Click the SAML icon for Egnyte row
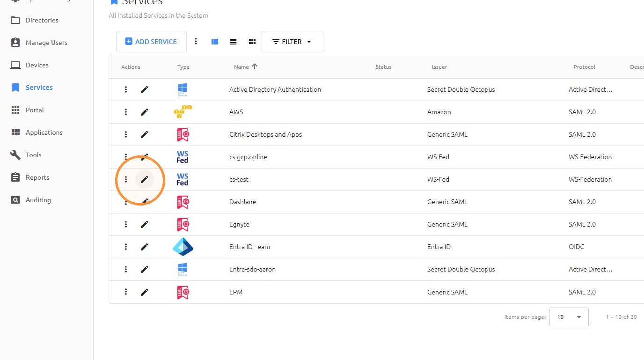The width and height of the screenshot is (644, 360). click(183, 224)
